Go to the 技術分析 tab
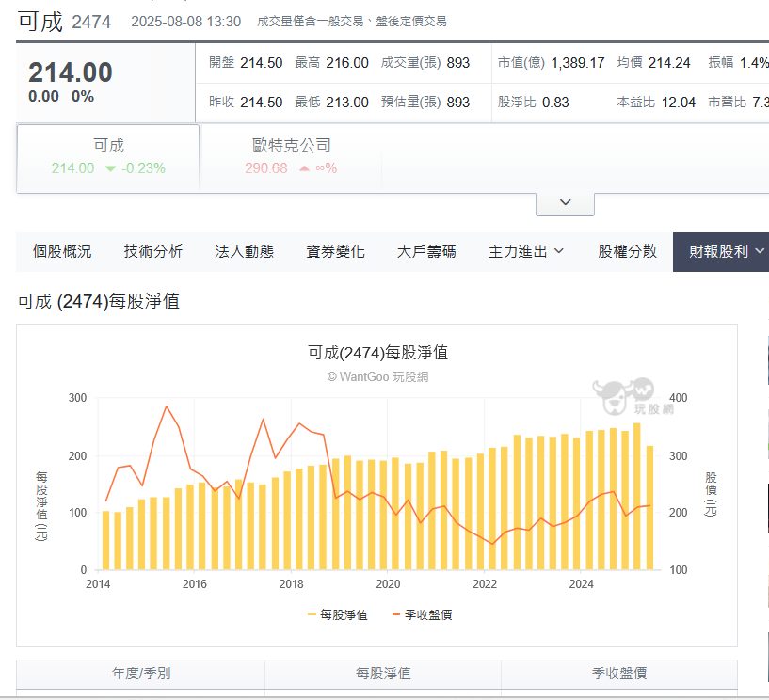769x700 pixels. pos(153,251)
